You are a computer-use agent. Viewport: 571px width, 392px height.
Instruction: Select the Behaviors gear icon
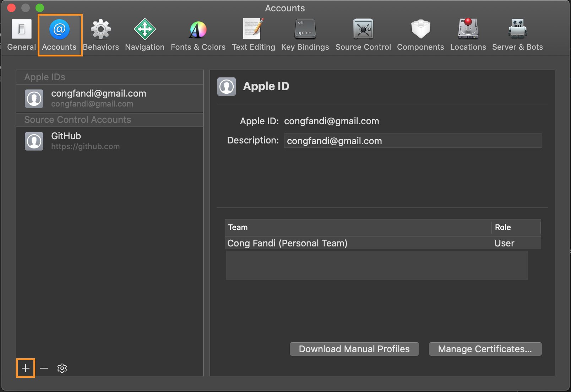[x=101, y=29]
